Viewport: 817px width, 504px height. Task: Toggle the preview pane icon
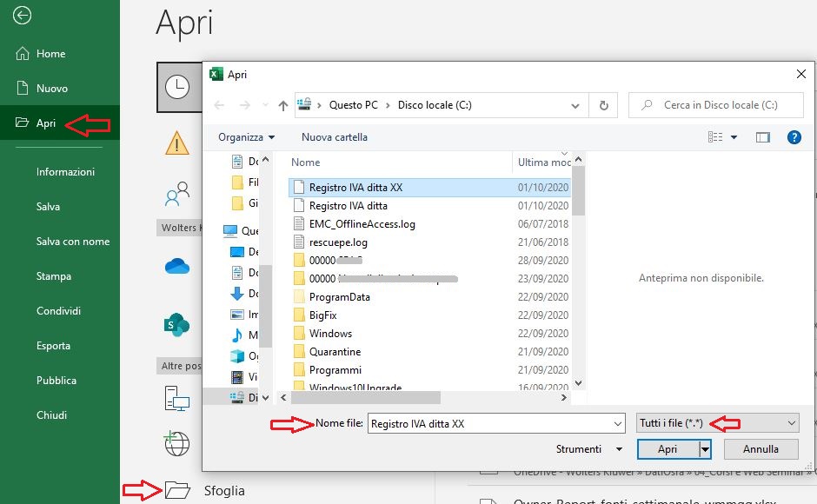point(763,137)
